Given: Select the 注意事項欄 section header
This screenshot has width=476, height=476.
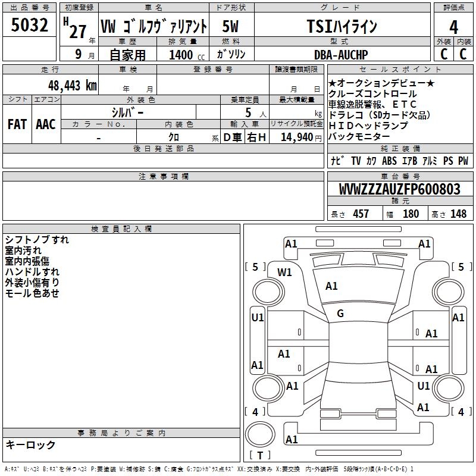Looking at the screenshot, I should (163, 176).
